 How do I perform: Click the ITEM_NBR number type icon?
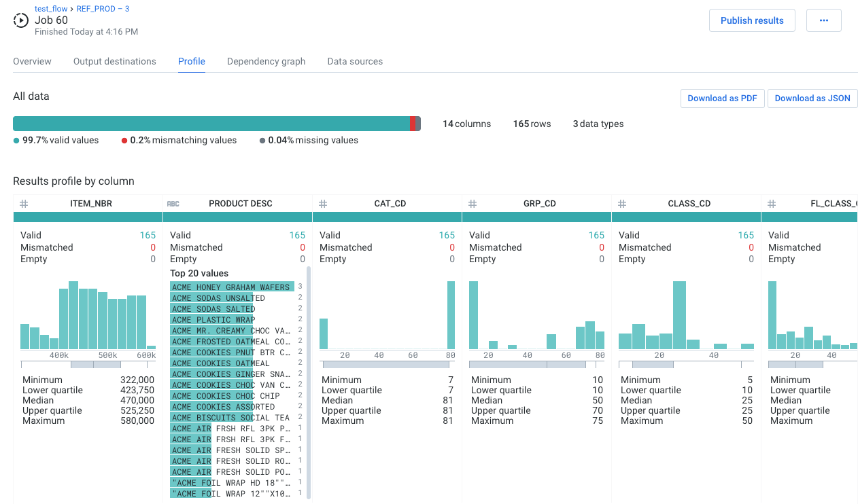pyautogui.click(x=24, y=204)
